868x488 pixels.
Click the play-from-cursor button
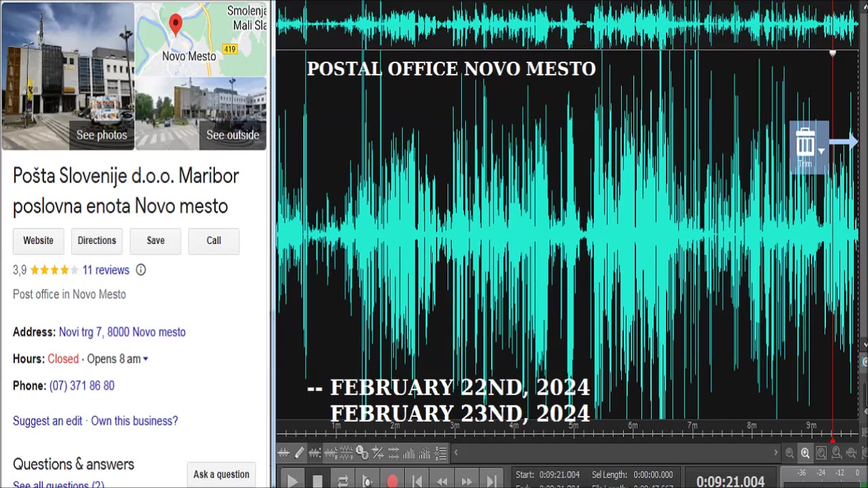point(367,481)
